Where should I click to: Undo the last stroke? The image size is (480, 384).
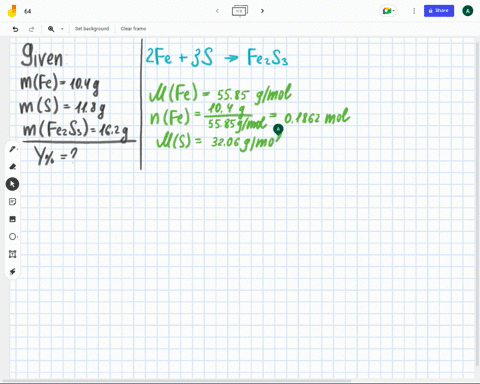[15, 29]
